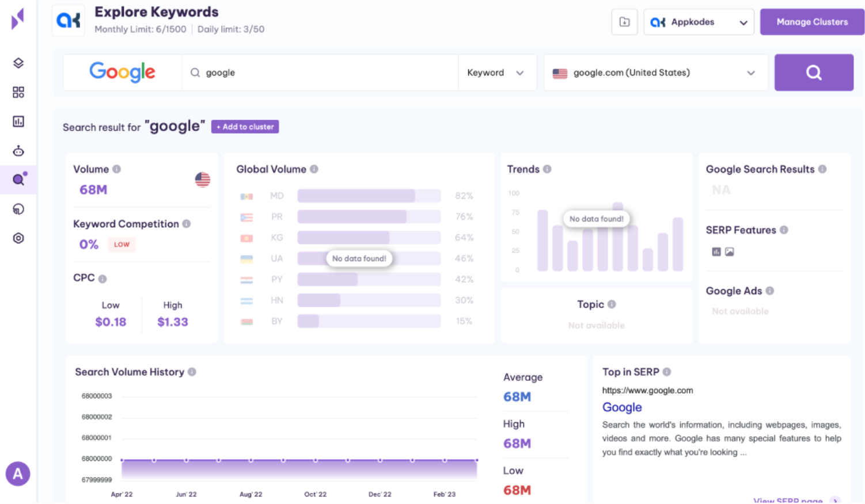Click the Apr' 22 chart axis label

(122, 494)
